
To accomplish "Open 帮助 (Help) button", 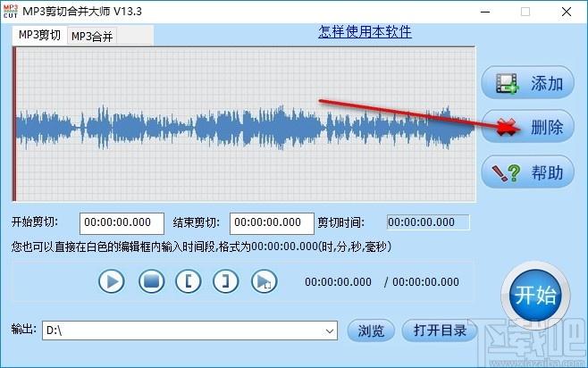I will (x=527, y=172).
